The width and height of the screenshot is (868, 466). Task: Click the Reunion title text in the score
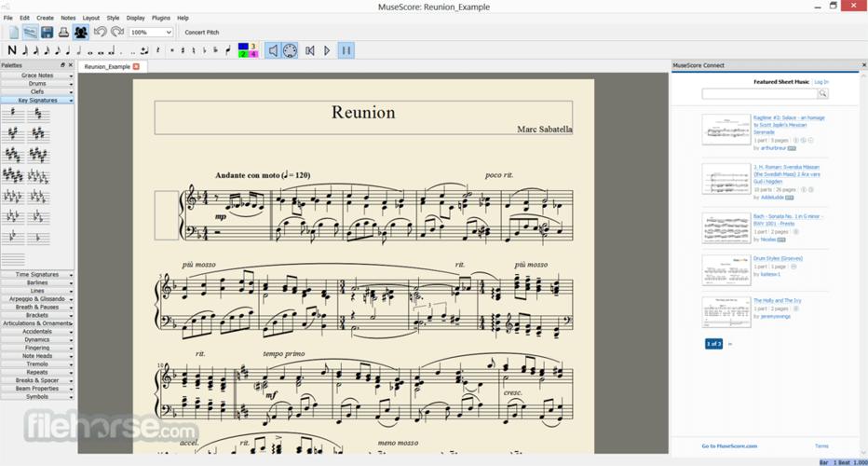coord(363,112)
